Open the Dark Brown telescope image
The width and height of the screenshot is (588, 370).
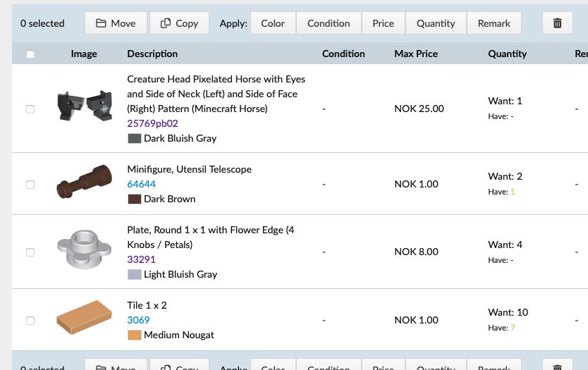85,183
